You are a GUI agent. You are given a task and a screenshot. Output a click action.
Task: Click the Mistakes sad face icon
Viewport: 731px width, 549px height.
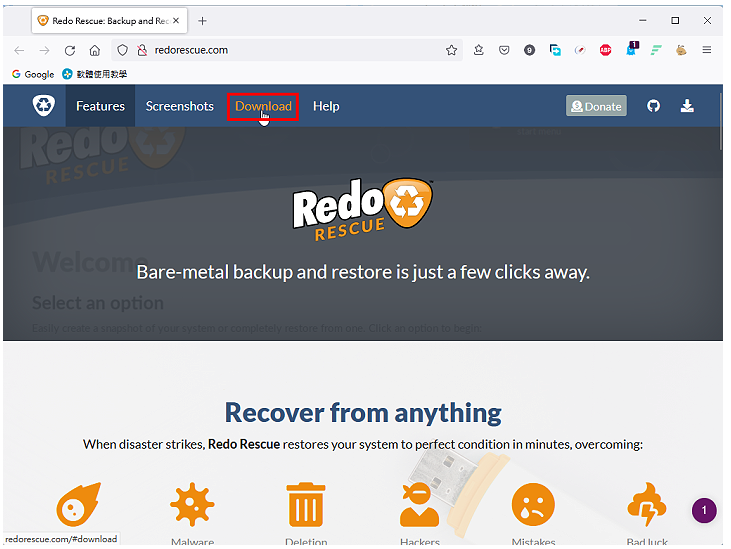(x=533, y=504)
